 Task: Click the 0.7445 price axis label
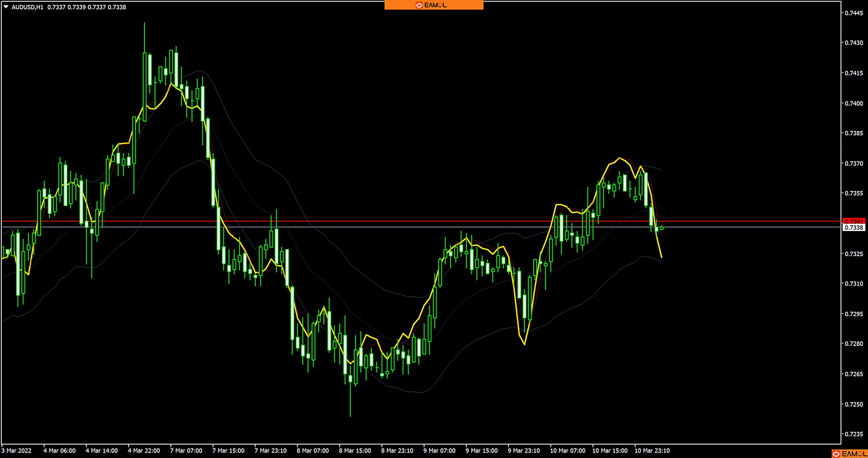pyautogui.click(x=853, y=13)
